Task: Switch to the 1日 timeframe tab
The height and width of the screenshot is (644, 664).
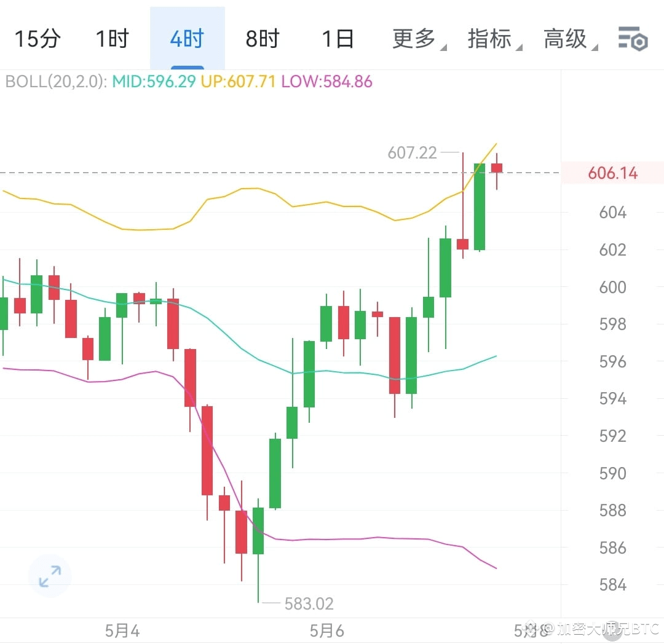Action: (336, 38)
